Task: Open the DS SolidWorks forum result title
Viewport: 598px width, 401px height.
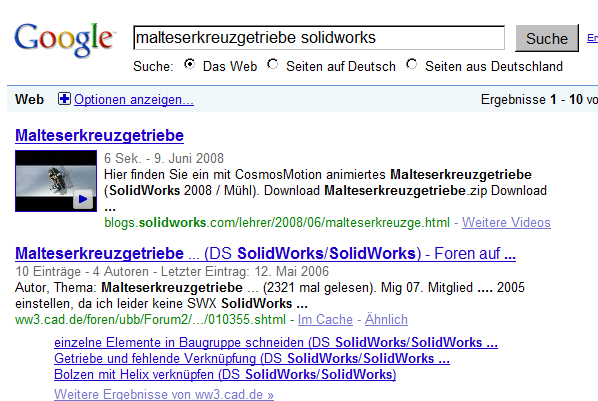Action: (x=265, y=253)
